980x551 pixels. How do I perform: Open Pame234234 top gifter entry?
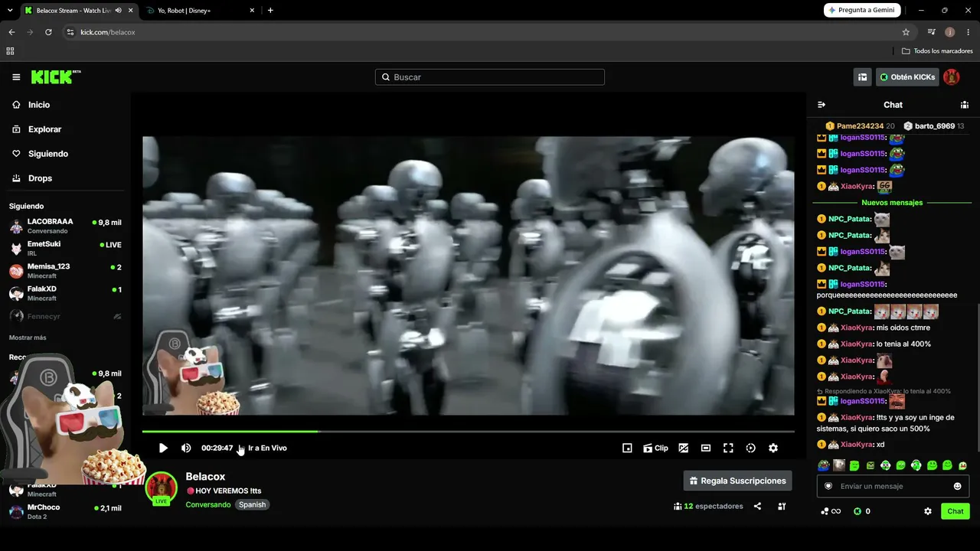coord(860,126)
